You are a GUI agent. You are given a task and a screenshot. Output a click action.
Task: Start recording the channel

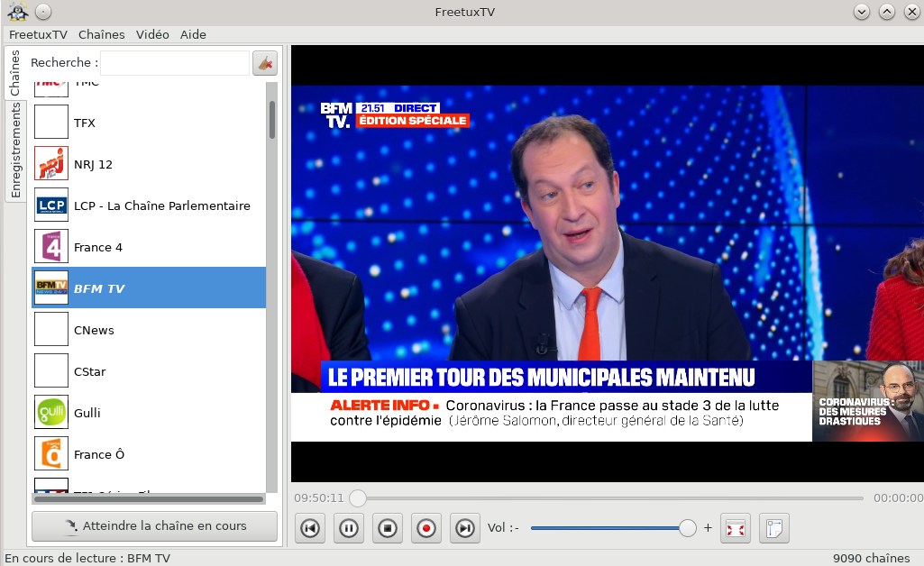pos(426,528)
